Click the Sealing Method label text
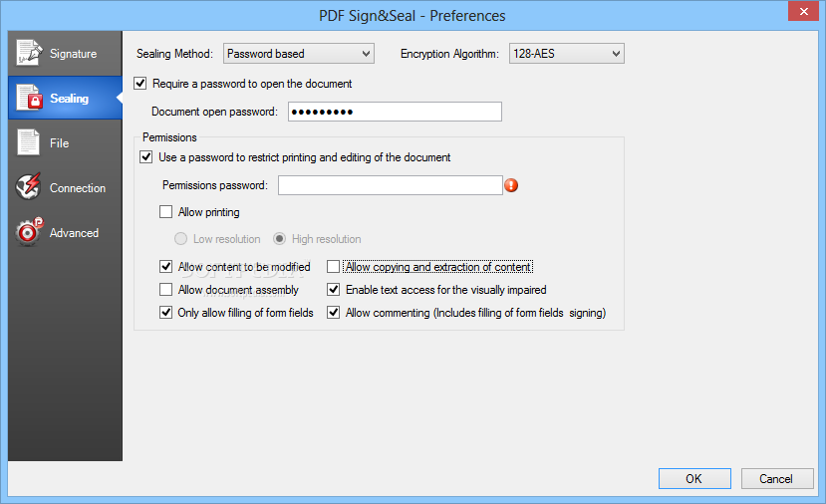 coord(174,54)
